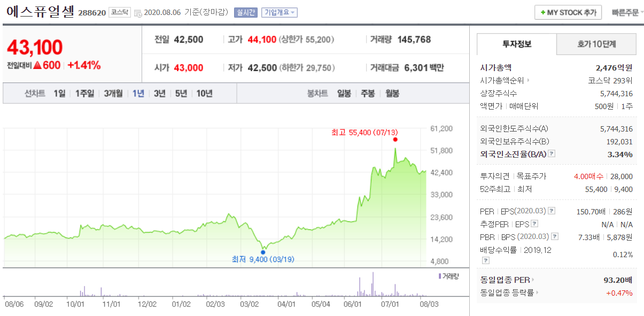Viewport: 644px width, 316px height.
Task: Click 배당수익률 value 0.12%
Action: pos(623,255)
